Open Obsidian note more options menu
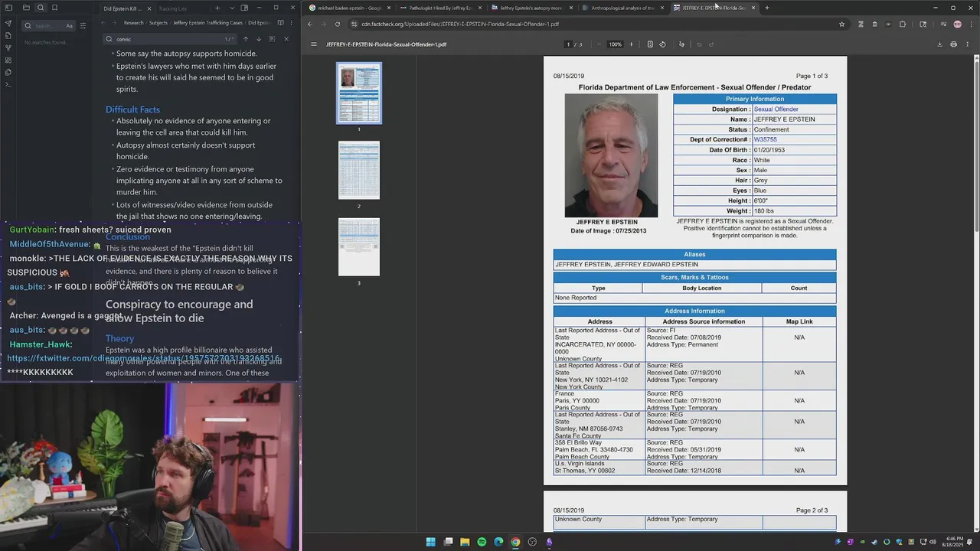This screenshot has width=980, height=551. click(x=291, y=23)
